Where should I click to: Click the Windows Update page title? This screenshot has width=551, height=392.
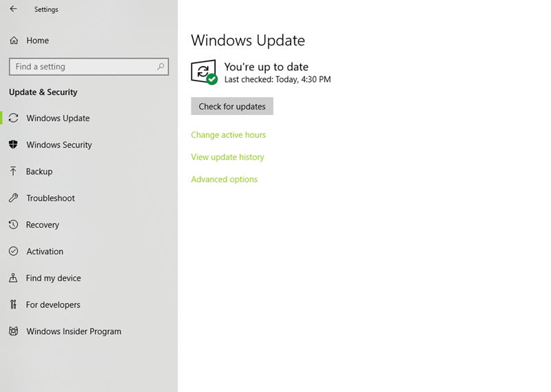[248, 41]
